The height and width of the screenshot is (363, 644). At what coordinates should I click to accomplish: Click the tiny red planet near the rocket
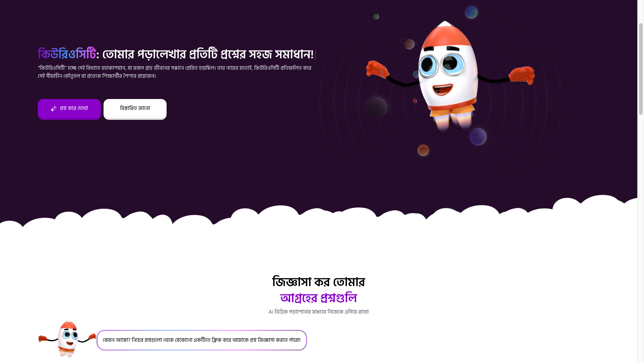tap(415, 101)
